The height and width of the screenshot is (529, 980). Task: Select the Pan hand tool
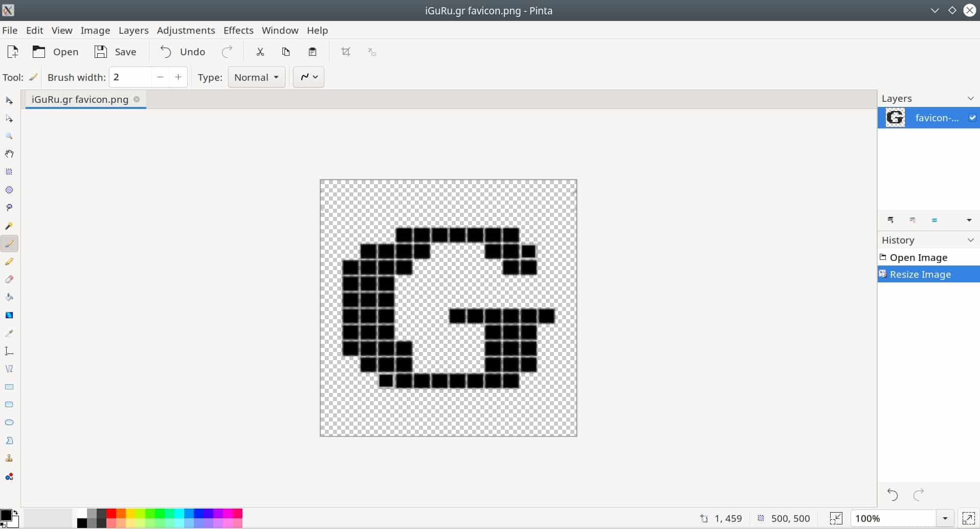tap(9, 154)
